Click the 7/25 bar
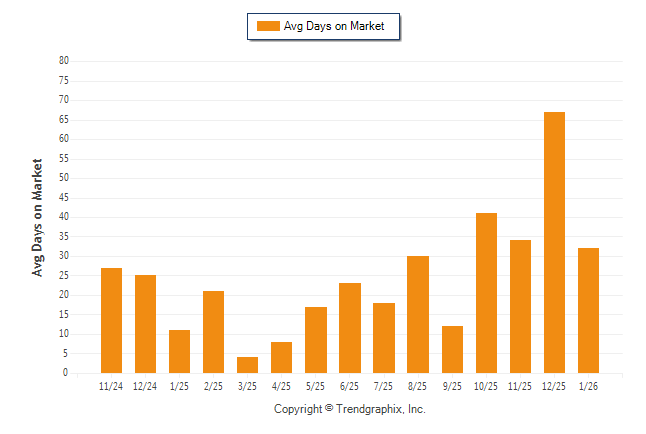The width and height of the screenshot is (646, 434). (x=384, y=338)
